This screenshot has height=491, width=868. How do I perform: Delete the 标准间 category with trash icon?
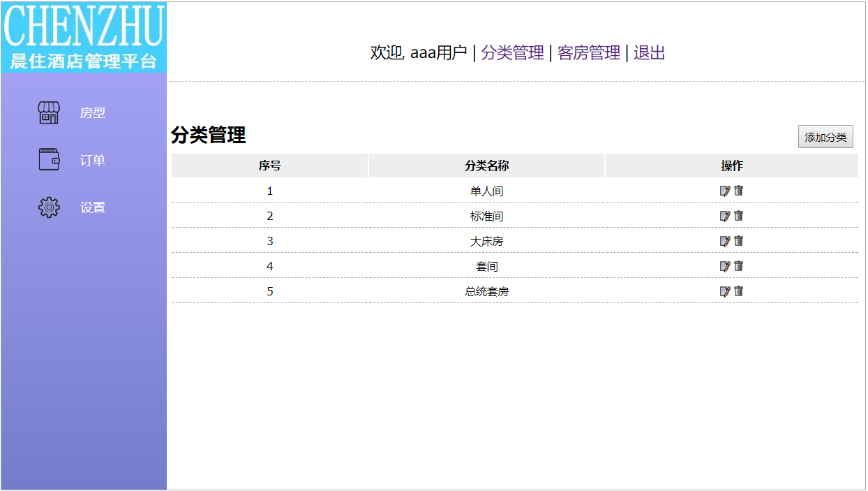click(739, 215)
